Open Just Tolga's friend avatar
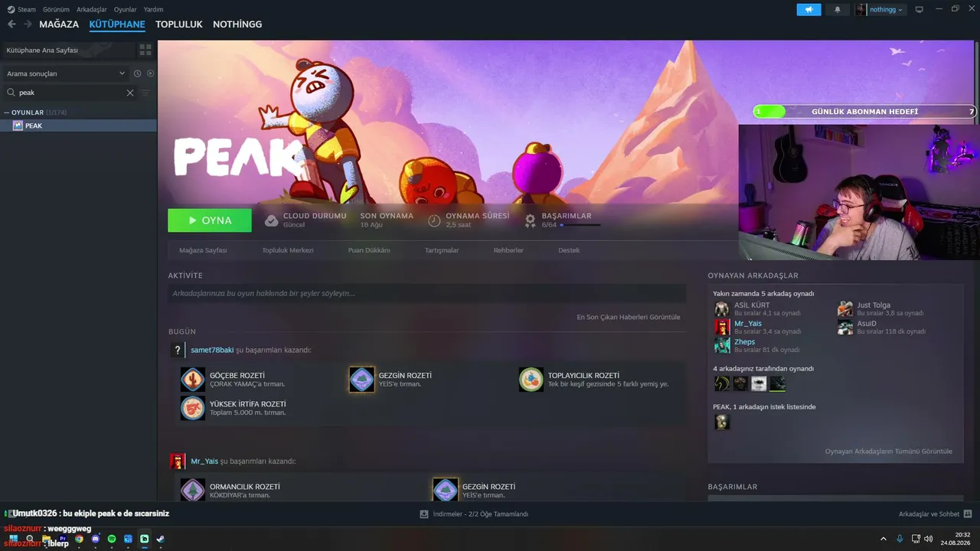The height and width of the screenshot is (551, 980). 845,309
